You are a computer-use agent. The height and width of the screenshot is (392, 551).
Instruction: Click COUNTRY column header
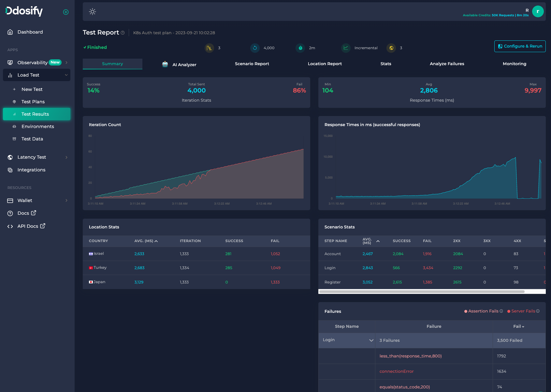pyautogui.click(x=98, y=241)
